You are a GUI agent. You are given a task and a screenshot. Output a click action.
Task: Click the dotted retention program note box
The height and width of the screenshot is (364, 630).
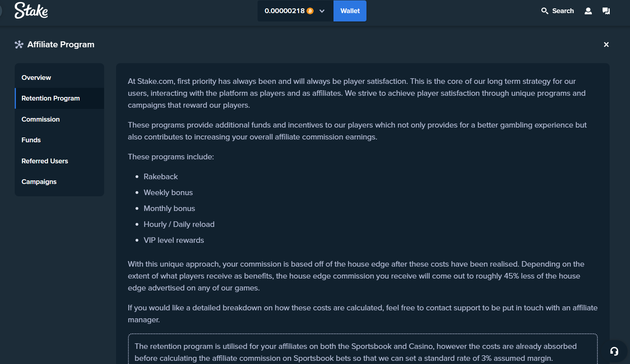(362, 350)
